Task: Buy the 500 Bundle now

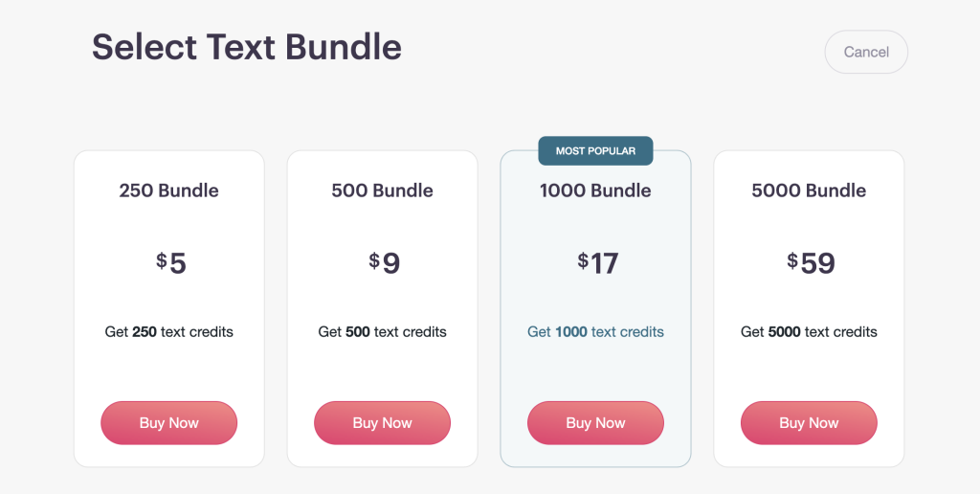Action: click(x=382, y=422)
